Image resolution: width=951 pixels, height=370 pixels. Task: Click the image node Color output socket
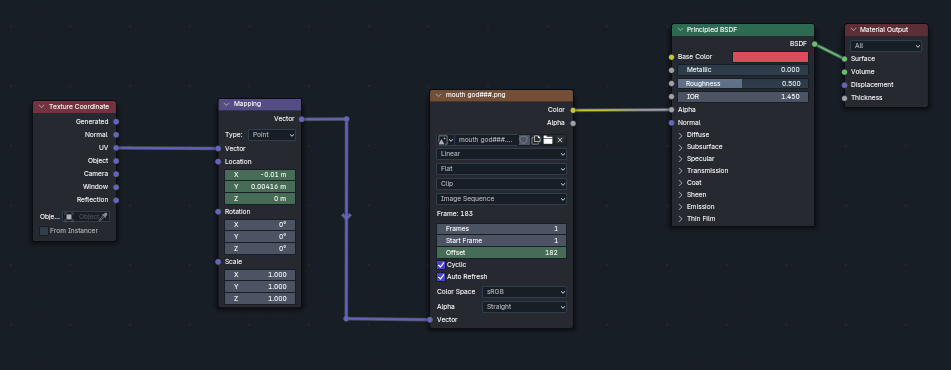click(573, 110)
